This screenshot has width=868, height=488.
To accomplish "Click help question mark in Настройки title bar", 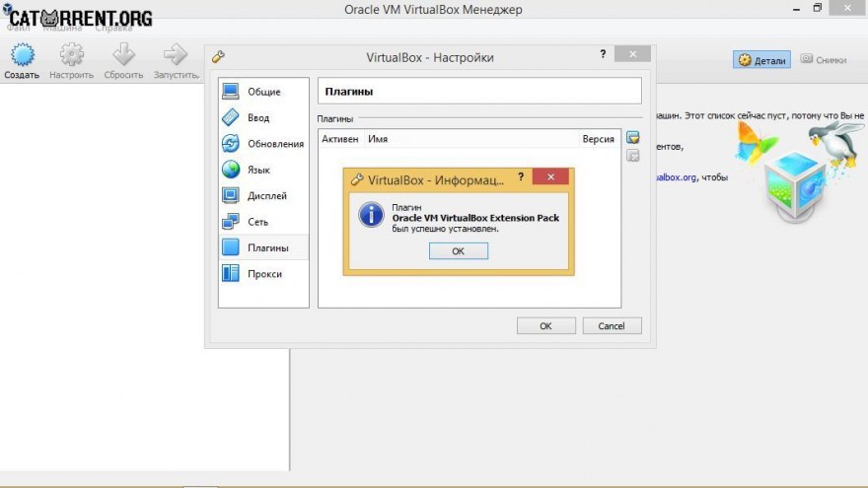I will pos(603,54).
